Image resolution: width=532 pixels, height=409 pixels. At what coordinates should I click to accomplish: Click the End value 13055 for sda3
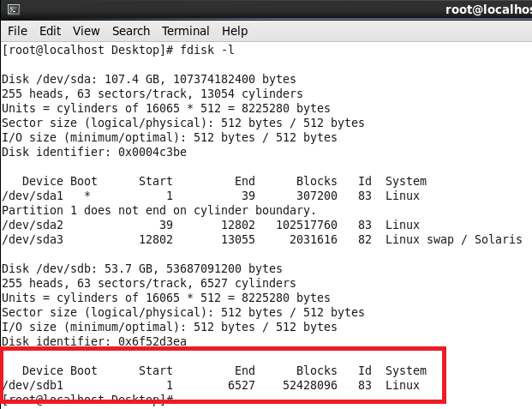tap(238, 239)
